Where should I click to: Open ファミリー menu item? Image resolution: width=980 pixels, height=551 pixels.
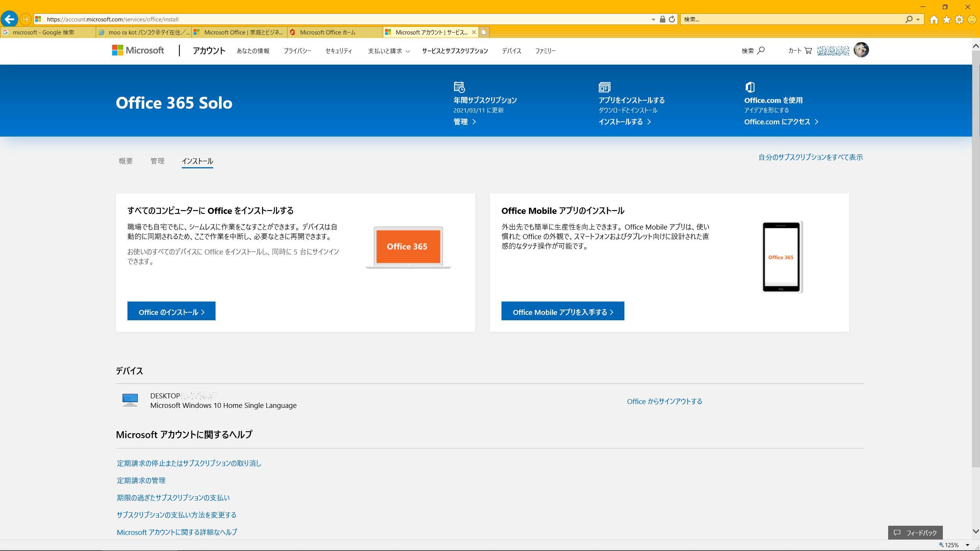pos(545,51)
